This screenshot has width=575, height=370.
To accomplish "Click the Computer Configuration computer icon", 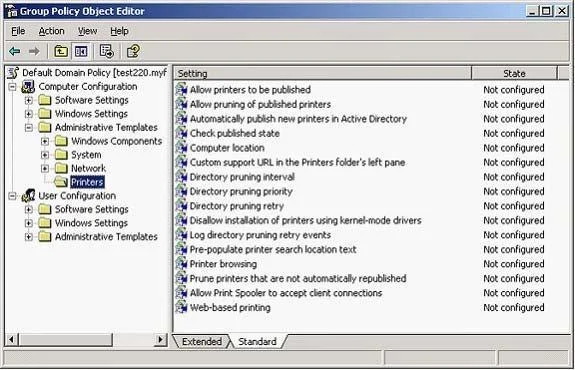I will tap(28, 87).
